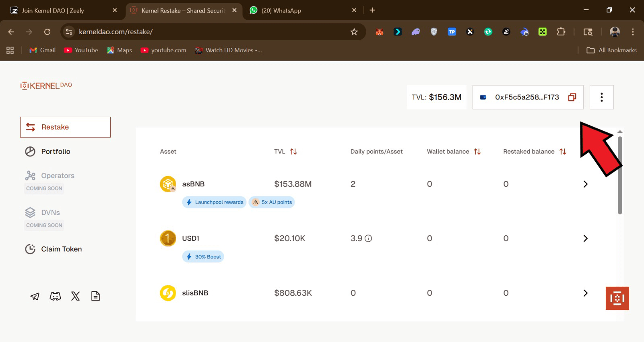Image resolution: width=644 pixels, height=342 pixels.
Task: Open the youtube.com bookmark
Action: click(x=163, y=50)
